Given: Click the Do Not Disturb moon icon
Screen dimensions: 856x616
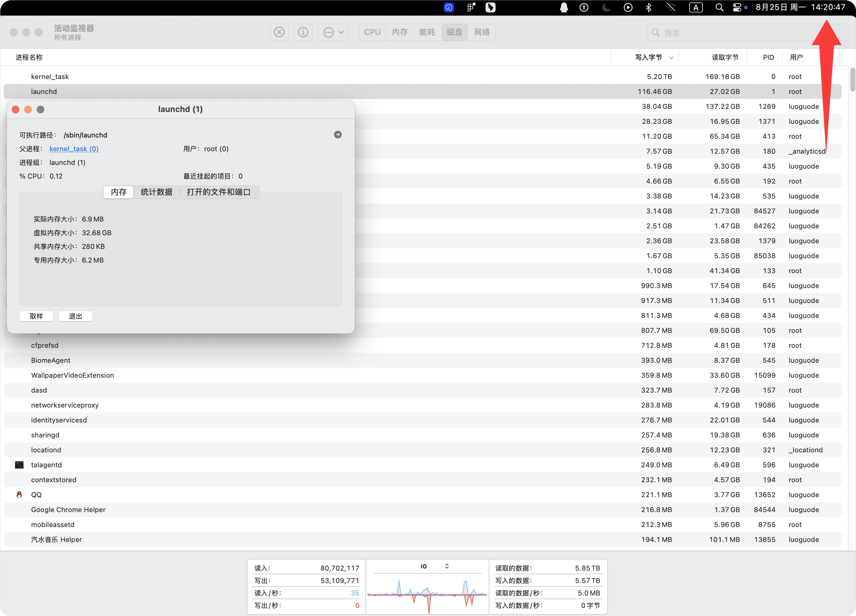Looking at the screenshot, I should tap(606, 7).
